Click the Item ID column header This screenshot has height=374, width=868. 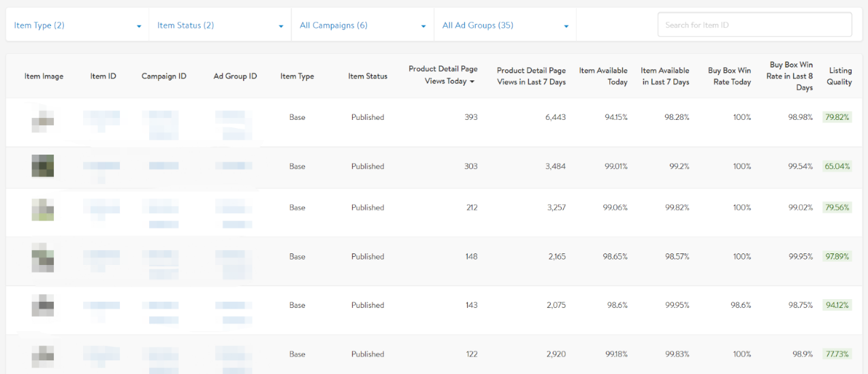point(103,76)
